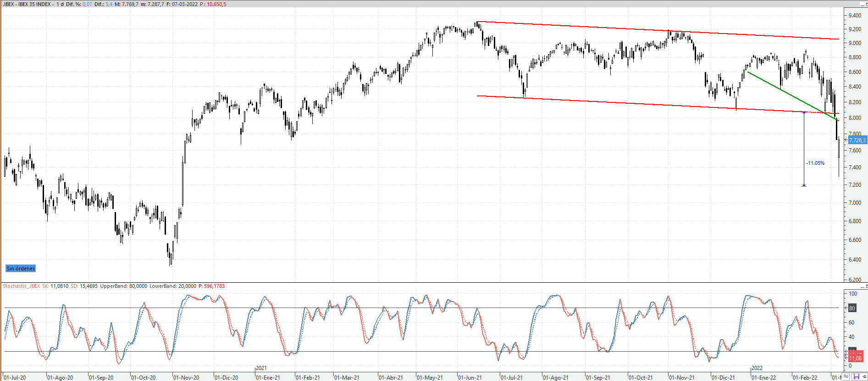Select the blue current price tag 7.726,3

pos(857,140)
